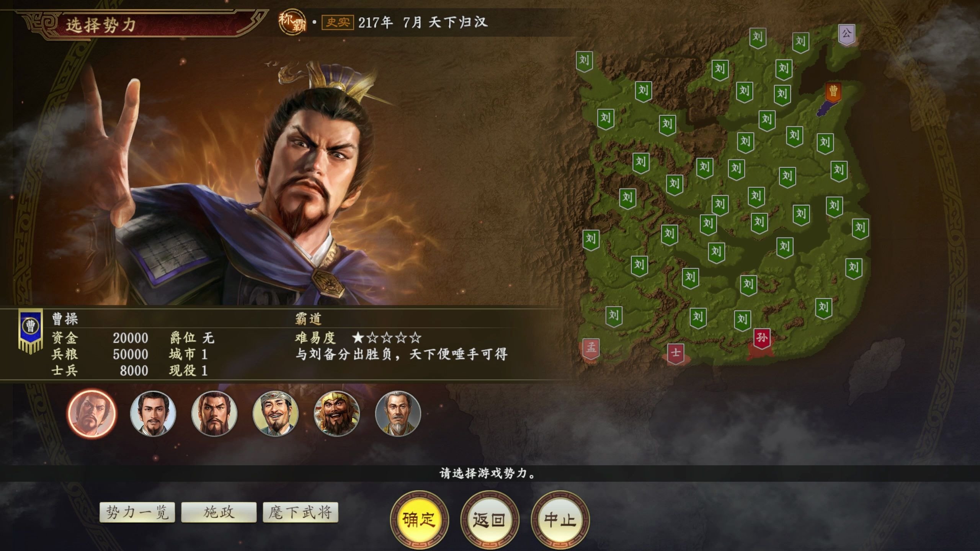Click the orange 曹 flag on map
This screenshot has width=980, height=551.
[x=833, y=92]
